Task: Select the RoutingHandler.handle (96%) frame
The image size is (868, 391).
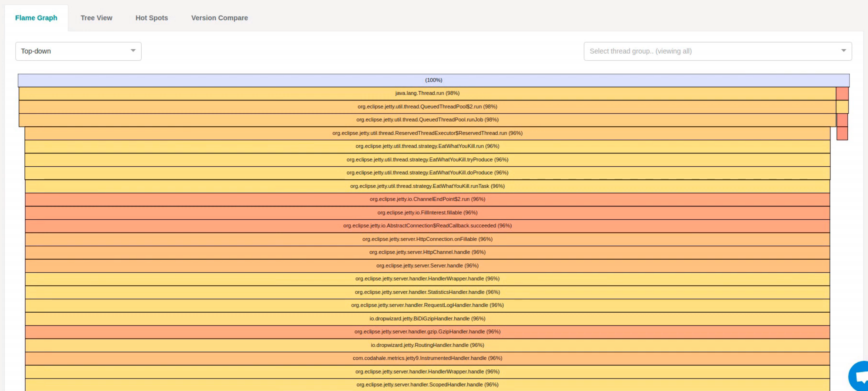Action: click(427, 345)
